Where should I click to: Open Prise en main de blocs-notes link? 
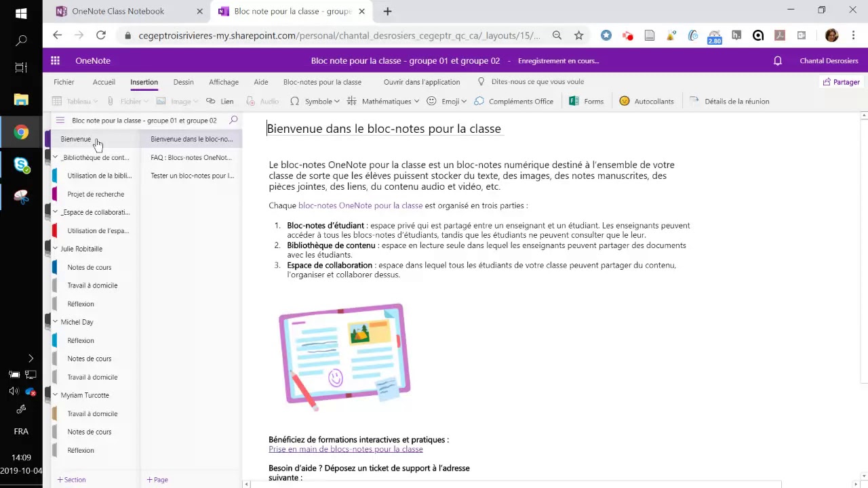point(346,449)
